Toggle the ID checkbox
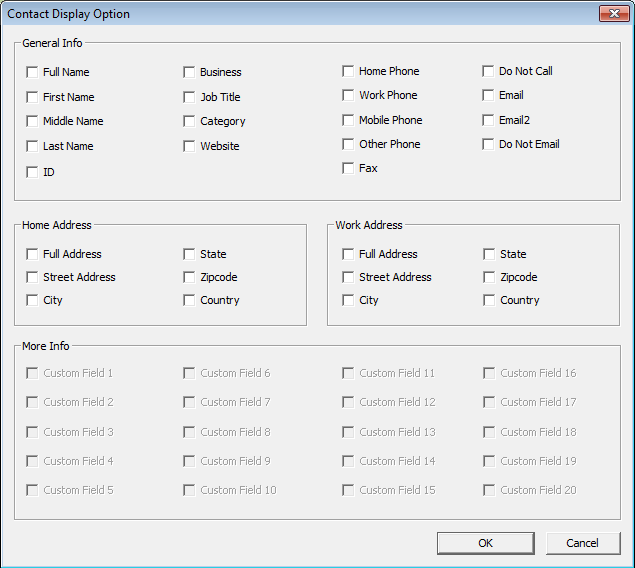 pos(33,172)
